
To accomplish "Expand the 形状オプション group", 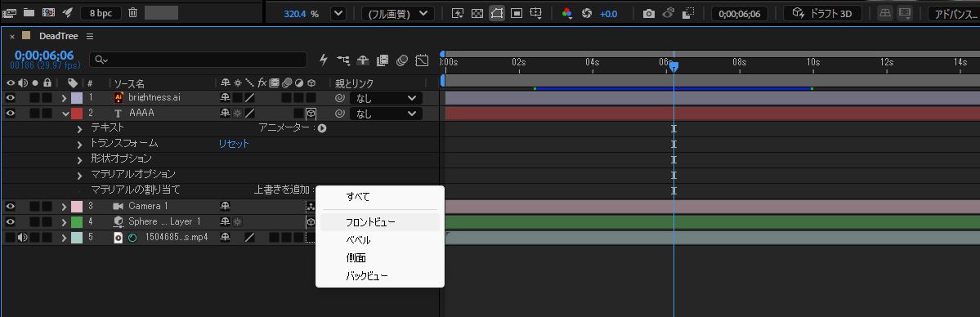I will [80, 160].
